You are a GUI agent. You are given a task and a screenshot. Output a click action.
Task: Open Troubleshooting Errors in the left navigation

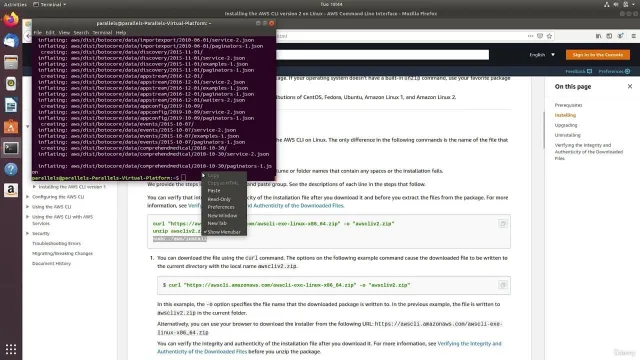pos(56,243)
